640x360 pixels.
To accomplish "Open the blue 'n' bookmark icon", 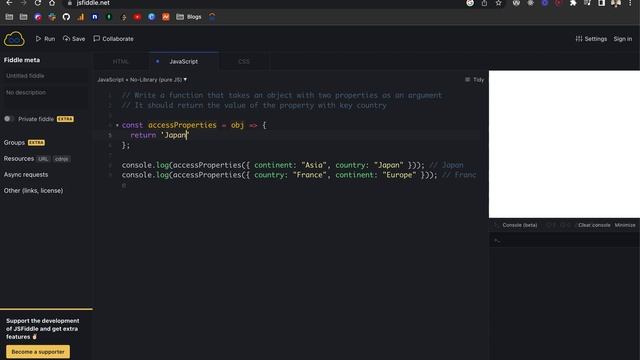I will (x=95, y=17).
